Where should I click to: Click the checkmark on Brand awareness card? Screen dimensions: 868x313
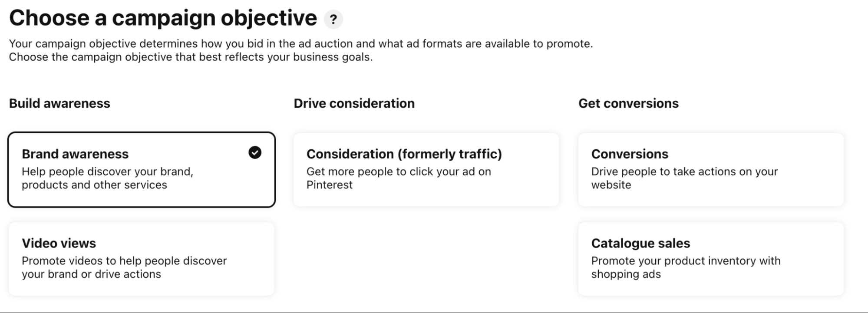point(255,152)
